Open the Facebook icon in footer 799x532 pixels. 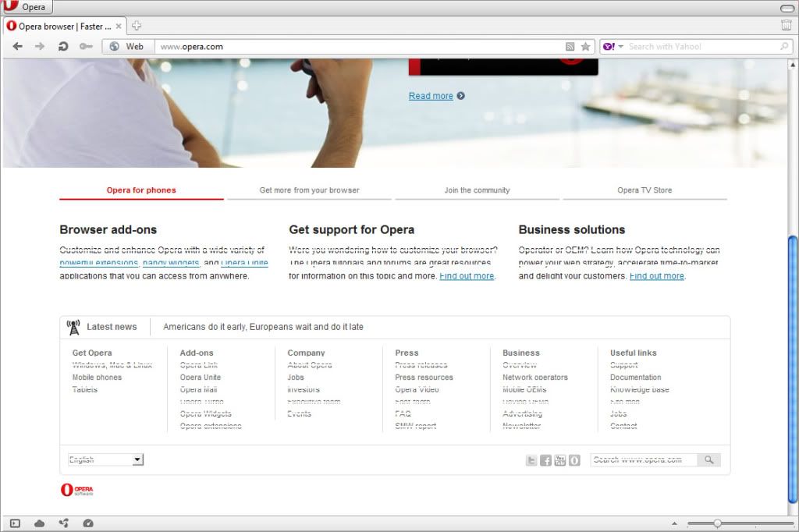tap(546, 460)
